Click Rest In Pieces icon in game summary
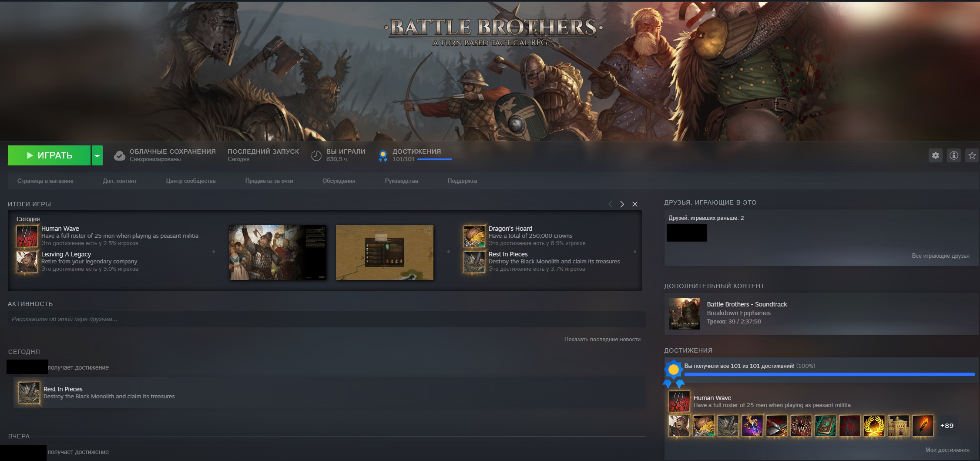 tap(474, 262)
